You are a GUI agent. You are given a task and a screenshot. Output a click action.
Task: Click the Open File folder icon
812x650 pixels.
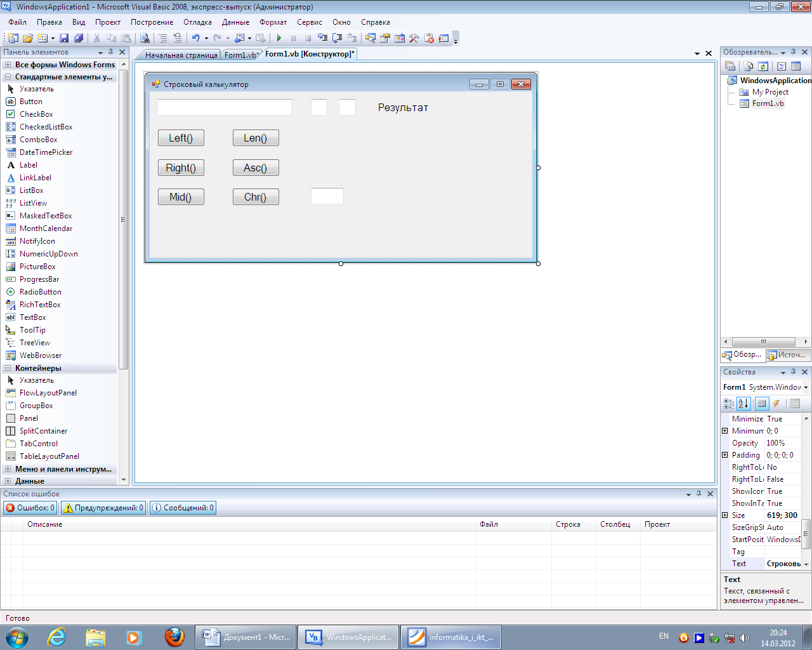tap(28, 38)
